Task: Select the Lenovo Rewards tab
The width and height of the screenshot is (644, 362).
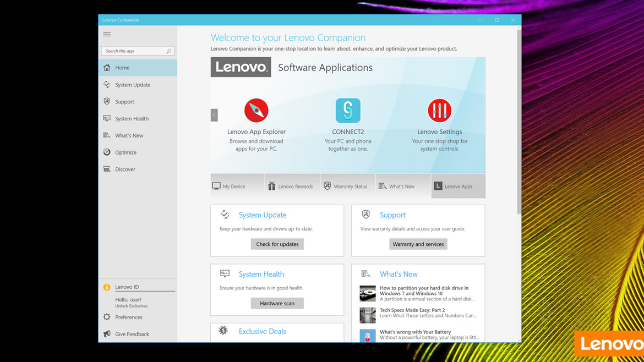Action: pyautogui.click(x=292, y=186)
